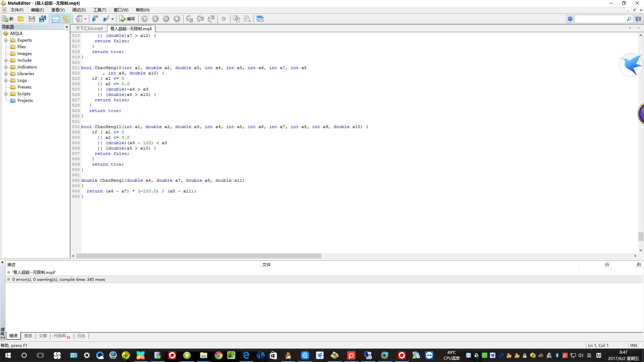Select the Files folder

(21, 47)
